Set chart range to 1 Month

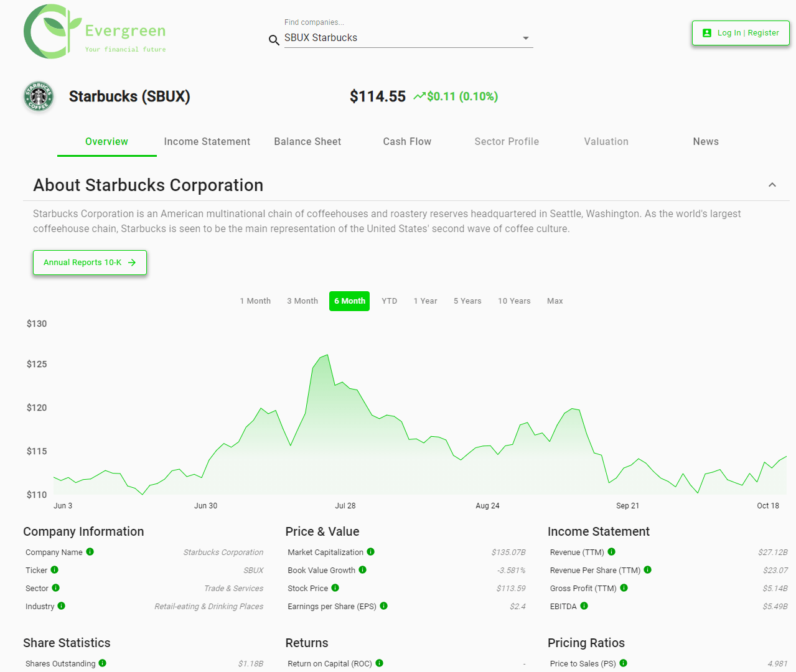coord(255,301)
